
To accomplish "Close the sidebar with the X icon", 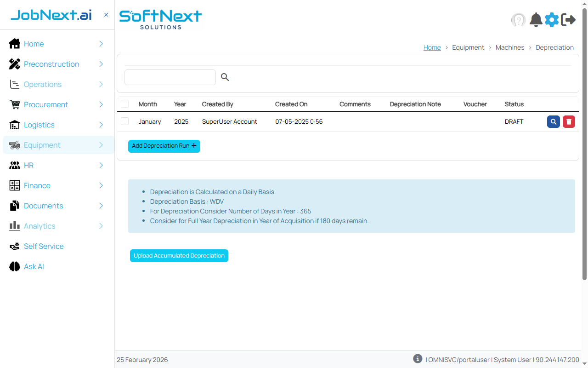I will coord(106,15).
